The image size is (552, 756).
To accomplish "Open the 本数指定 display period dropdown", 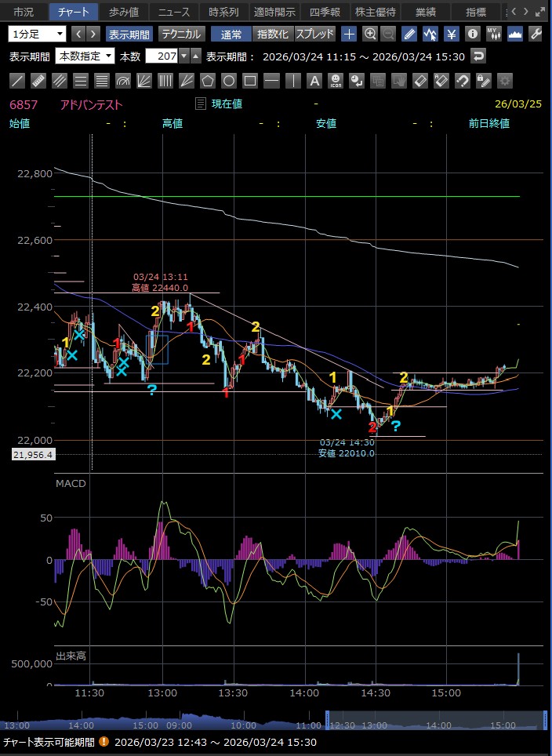I will [x=85, y=56].
